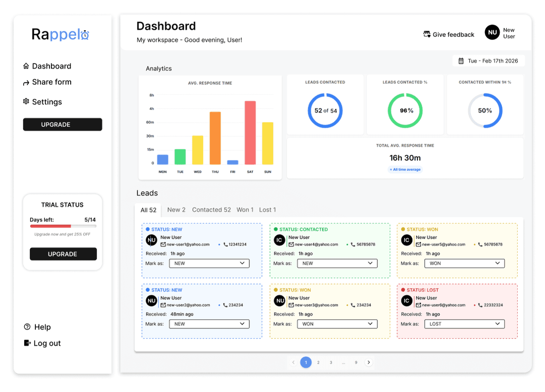Go to page 2 in the leads pagination
Viewport: 545px width, 392px height.
click(318, 362)
